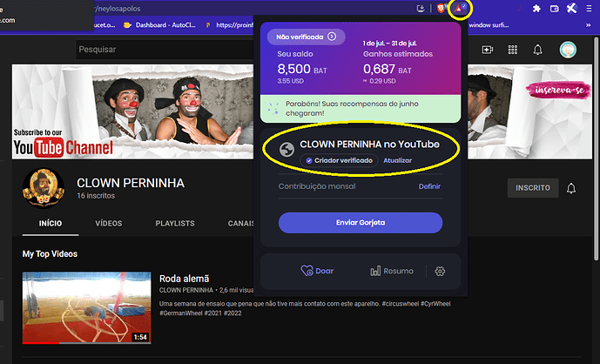Viewport: 600px width, 364px height.
Task: Click Definir for monthly contribution
Action: click(429, 186)
